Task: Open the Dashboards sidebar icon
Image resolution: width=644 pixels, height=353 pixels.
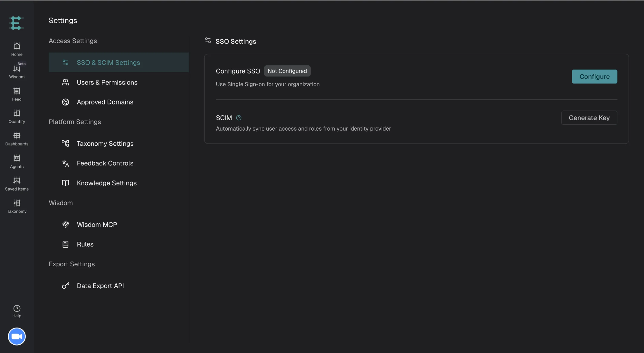Action: pyautogui.click(x=17, y=135)
